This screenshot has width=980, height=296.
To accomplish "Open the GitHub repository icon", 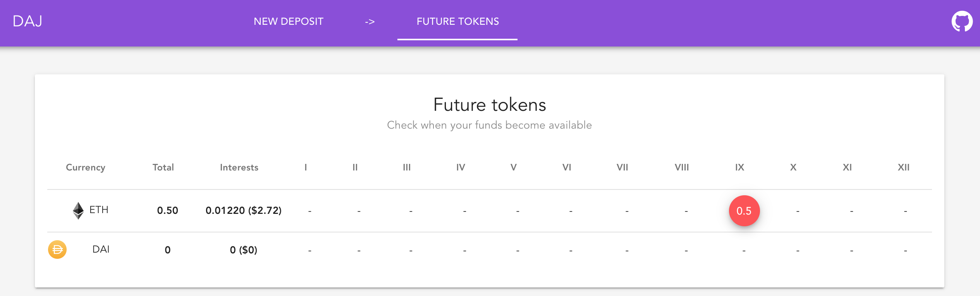I will [962, 21].
